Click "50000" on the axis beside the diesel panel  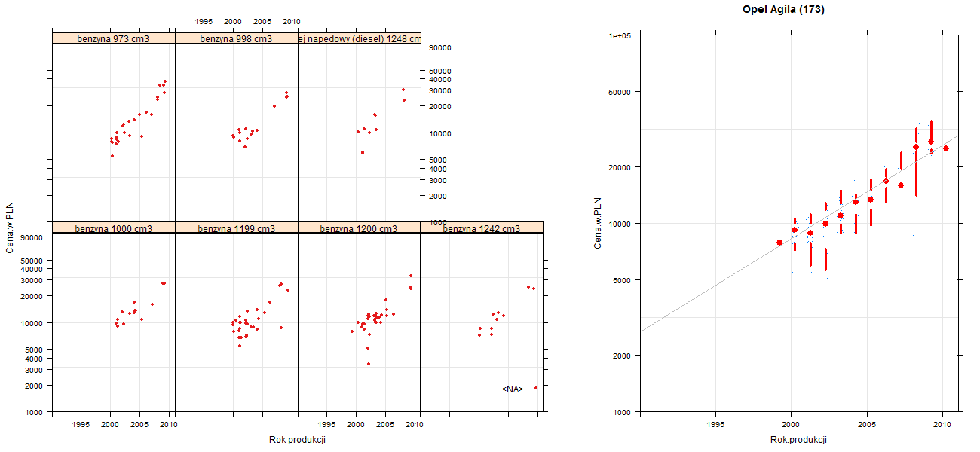click(439, 71)
